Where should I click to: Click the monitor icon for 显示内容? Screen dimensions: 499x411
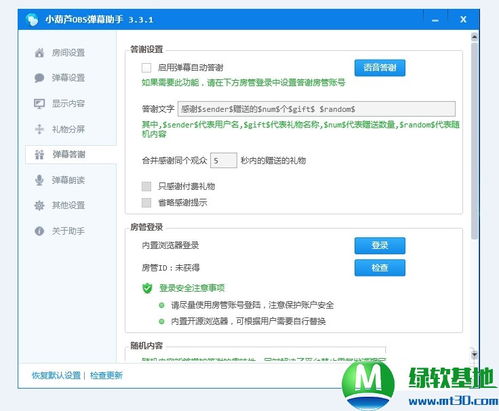tap(39, 104)
